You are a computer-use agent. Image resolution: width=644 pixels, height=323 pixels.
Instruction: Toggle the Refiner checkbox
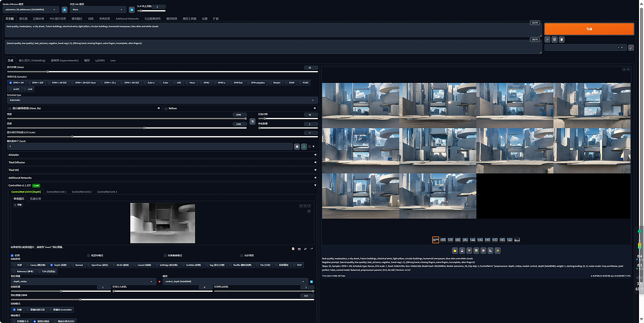click(x=166, y=108)
